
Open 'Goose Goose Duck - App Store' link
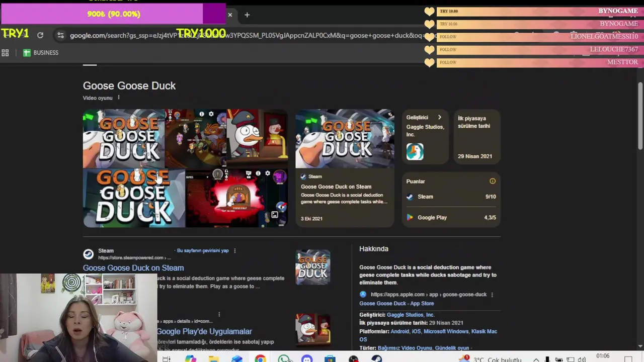[396, 303]
